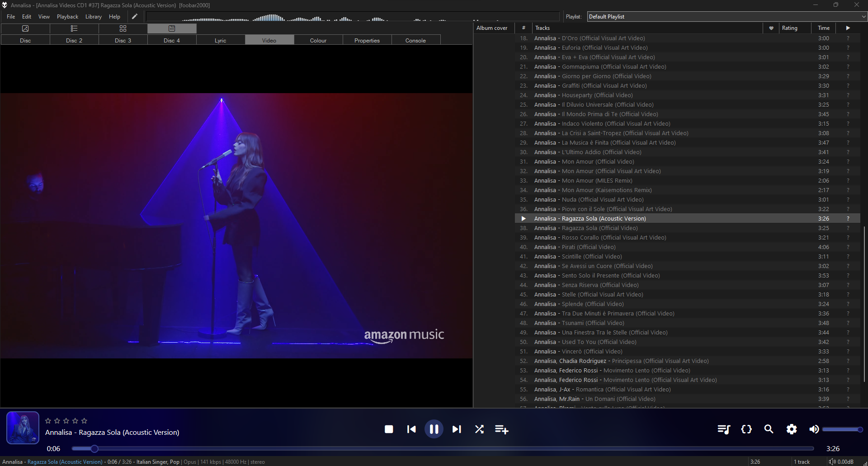Switch to the Disc 4 tab
This screenshot has height=466, width=868.
point(172,40)
